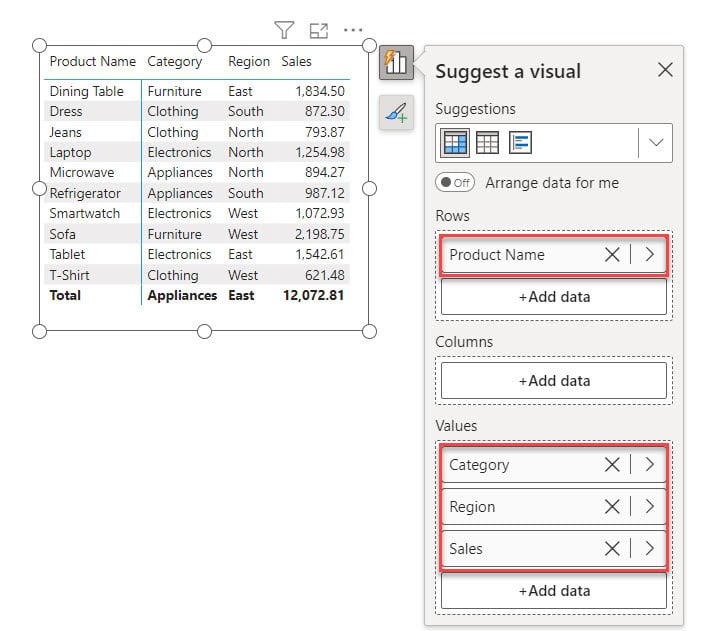Click the Microwave product cell
Screen dimensions: 721x631
click(82, 172)
